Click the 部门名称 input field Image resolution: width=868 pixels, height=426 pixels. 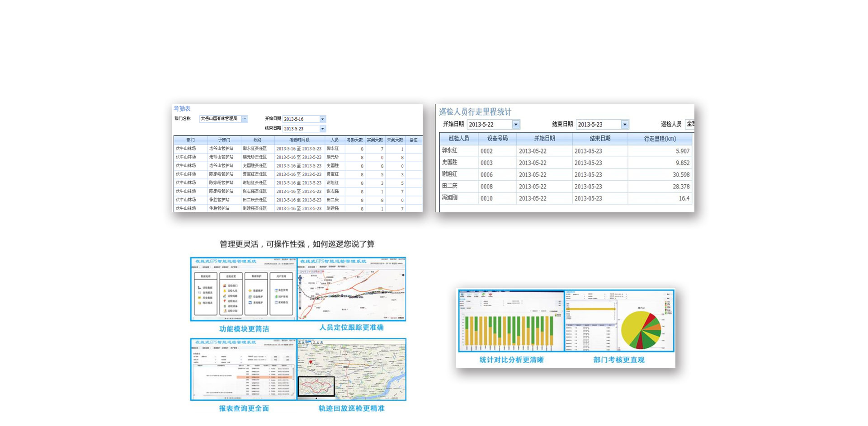tap(220, 119)
